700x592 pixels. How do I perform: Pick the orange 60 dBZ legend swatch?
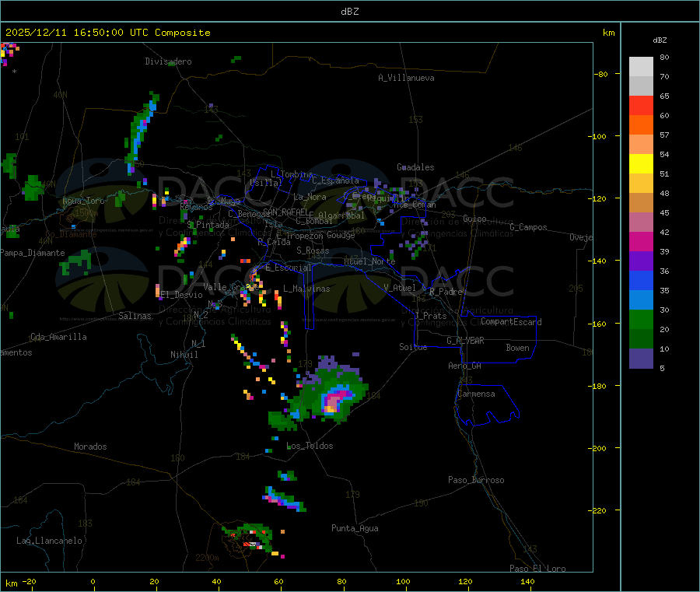point(641,125)
